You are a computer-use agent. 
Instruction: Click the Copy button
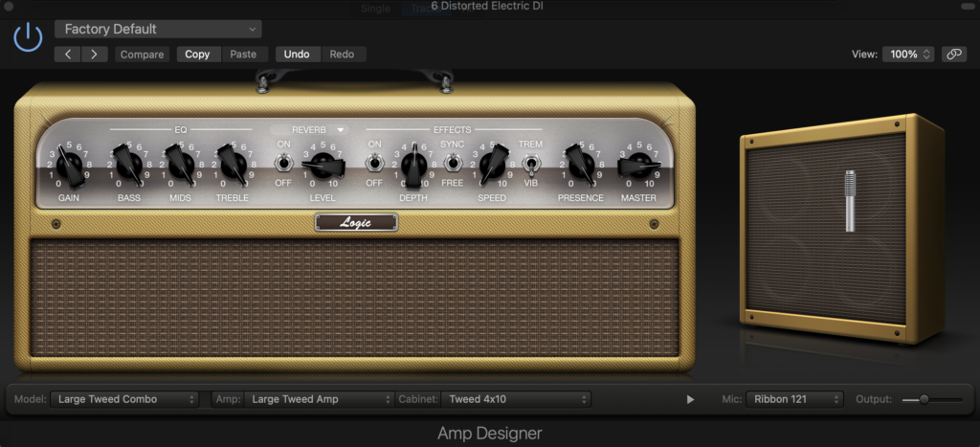point(197,55)
